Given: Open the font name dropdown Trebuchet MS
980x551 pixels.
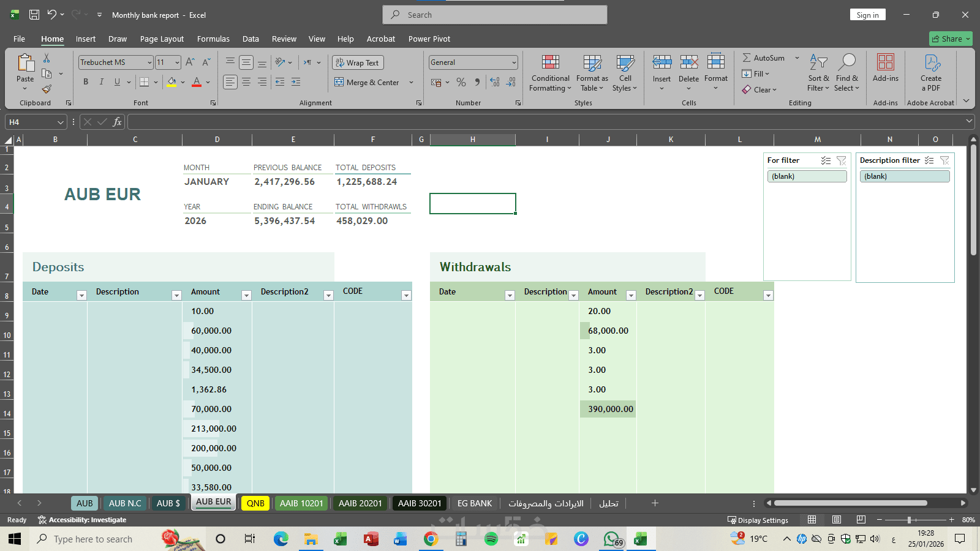Looking at the screenshot, I should point(149,62).
